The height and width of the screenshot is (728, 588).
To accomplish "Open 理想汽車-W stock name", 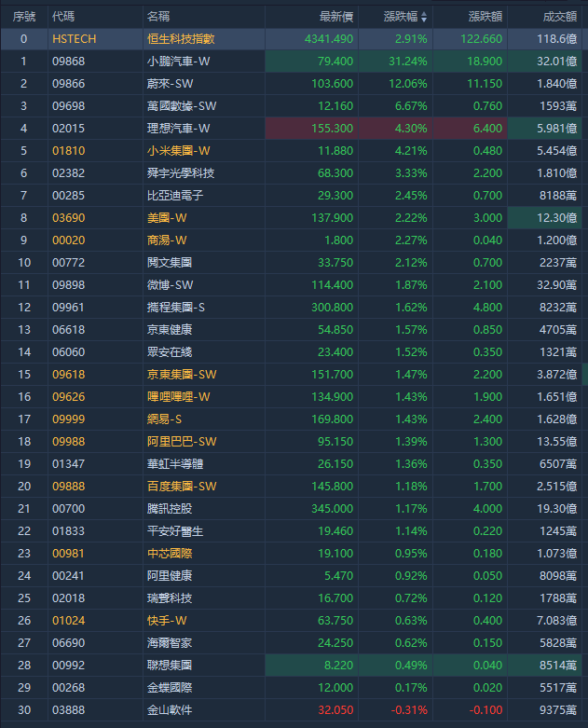I will [x=179, y=128].
